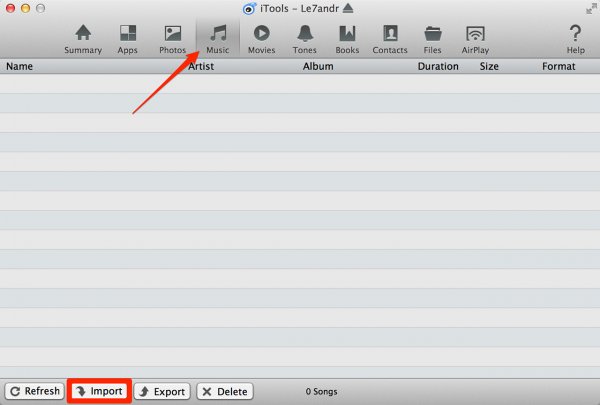Delete the selected songs
600x405 pixels.
[x=225, y=391]
